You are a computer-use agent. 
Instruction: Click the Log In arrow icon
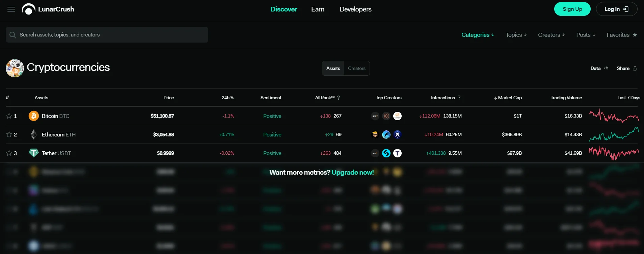click(x=626, y=9)
